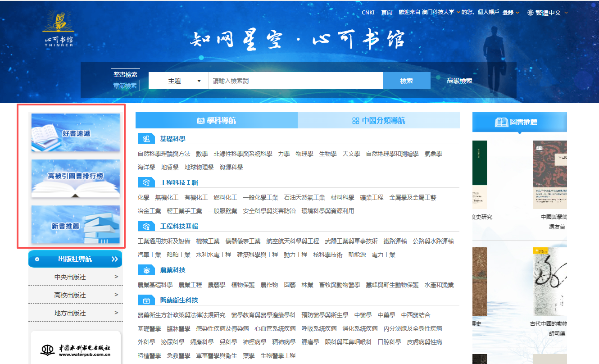Open the 高被引圖書排行榜 banner

[76, 178]
